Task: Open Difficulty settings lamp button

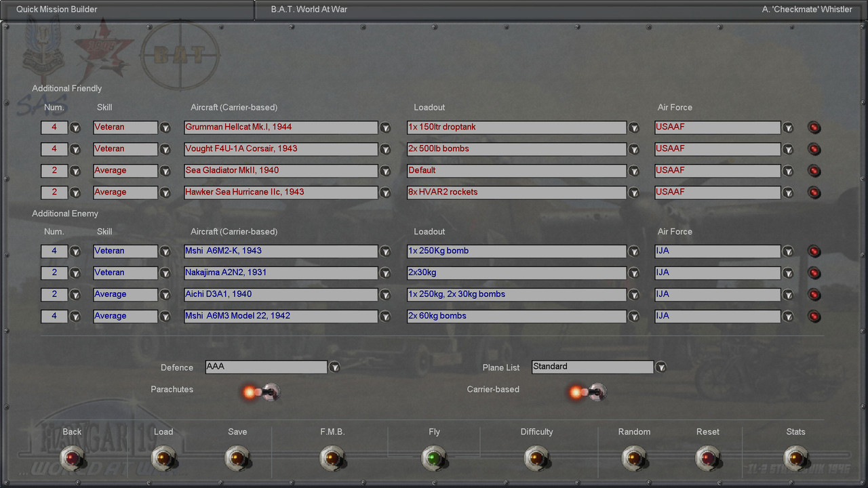Action: (x=536, y=458)
